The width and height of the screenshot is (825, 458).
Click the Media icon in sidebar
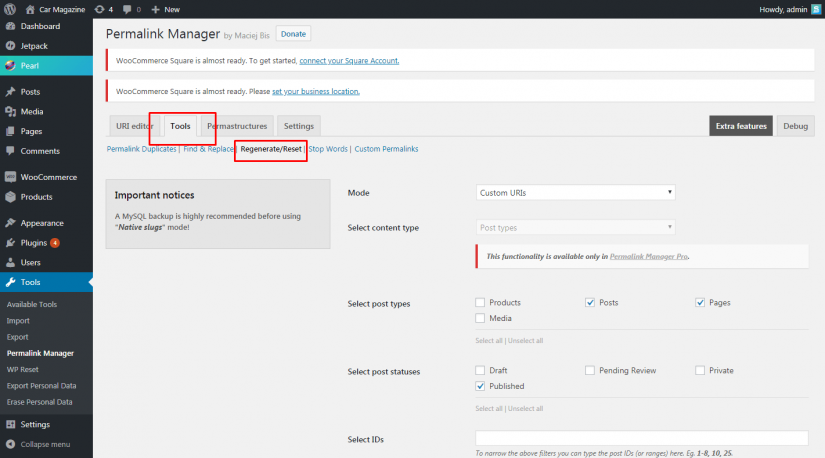coord(11,112)
